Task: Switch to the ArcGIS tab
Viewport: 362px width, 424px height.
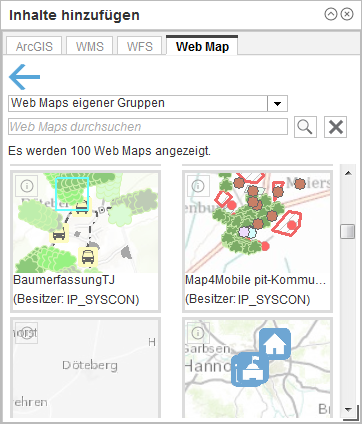Action: [34, 46]
